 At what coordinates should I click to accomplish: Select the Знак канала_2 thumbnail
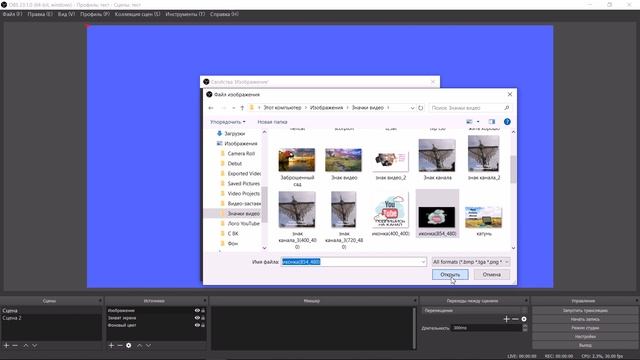tap(483, 154)
